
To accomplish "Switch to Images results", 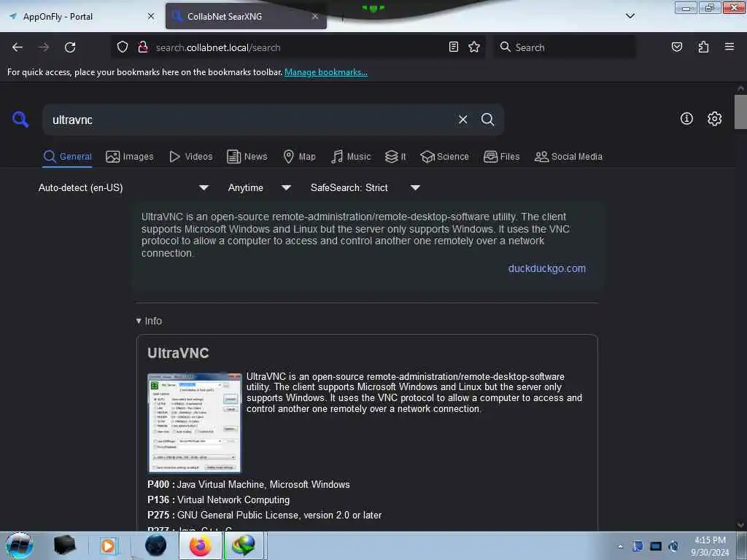I will 130,157.
